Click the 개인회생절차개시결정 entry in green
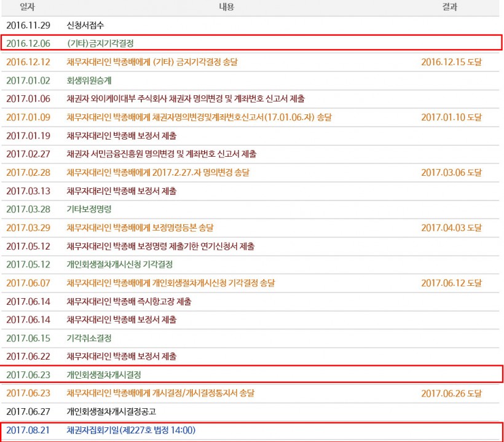This screenshot has height=442, width=504. point(104,375)
